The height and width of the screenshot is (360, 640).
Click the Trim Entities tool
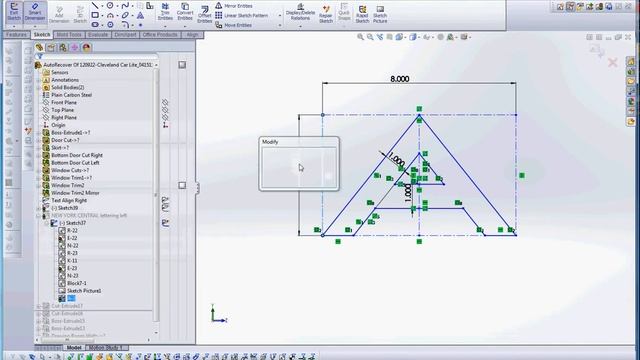[165, 11]
